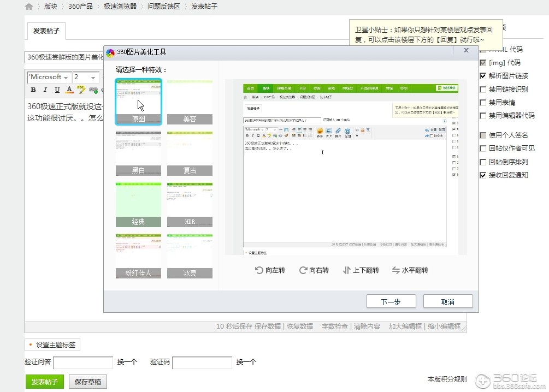The width and height of the screenshot is (549, 392).
Task: Click the 验证问答 input field
Action: coord(83,363)
